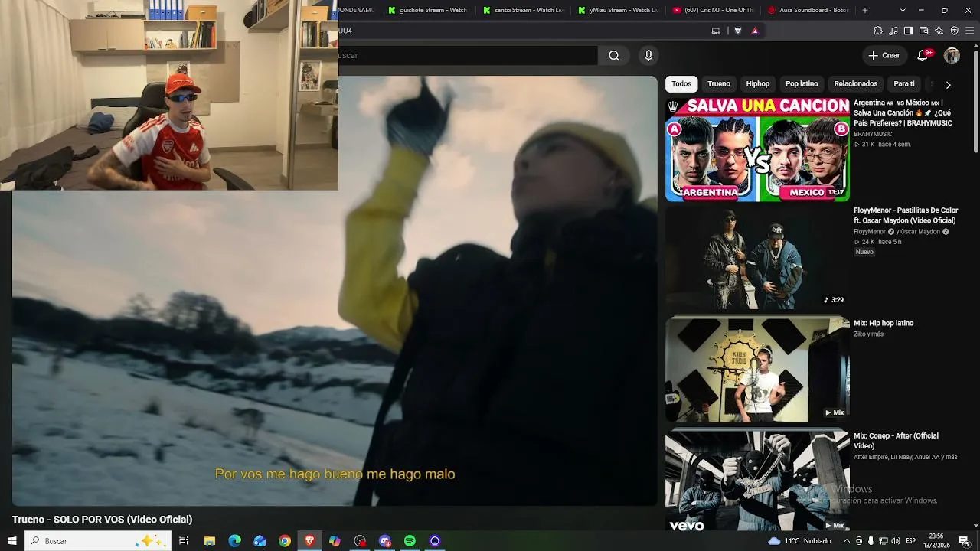Screen dimensions: 980x551
Task: Click the taskbar volume speaker icon
Action: click(896, 541)
